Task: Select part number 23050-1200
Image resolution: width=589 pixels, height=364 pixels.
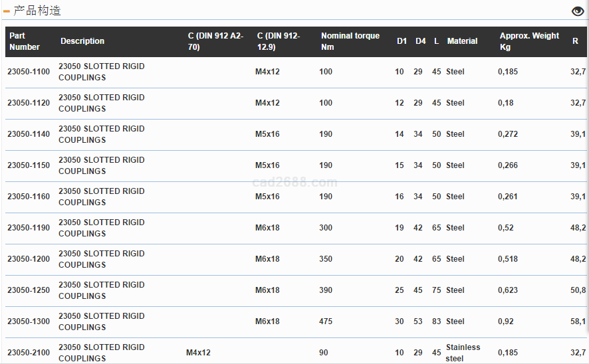Action: 29,259
